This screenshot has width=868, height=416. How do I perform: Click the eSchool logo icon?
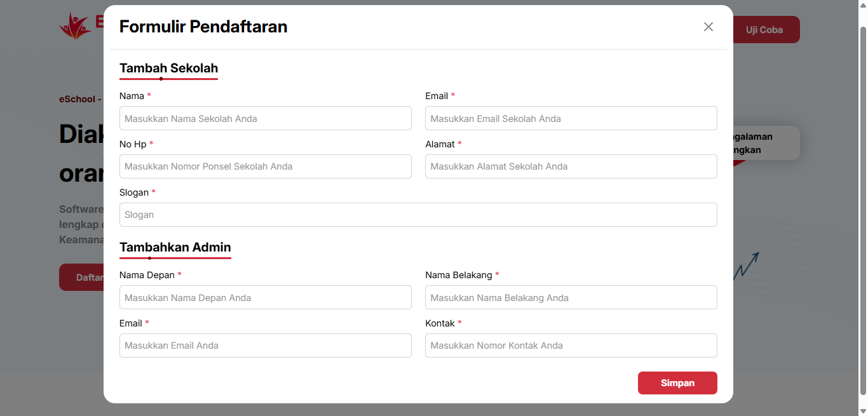point(75,26)
